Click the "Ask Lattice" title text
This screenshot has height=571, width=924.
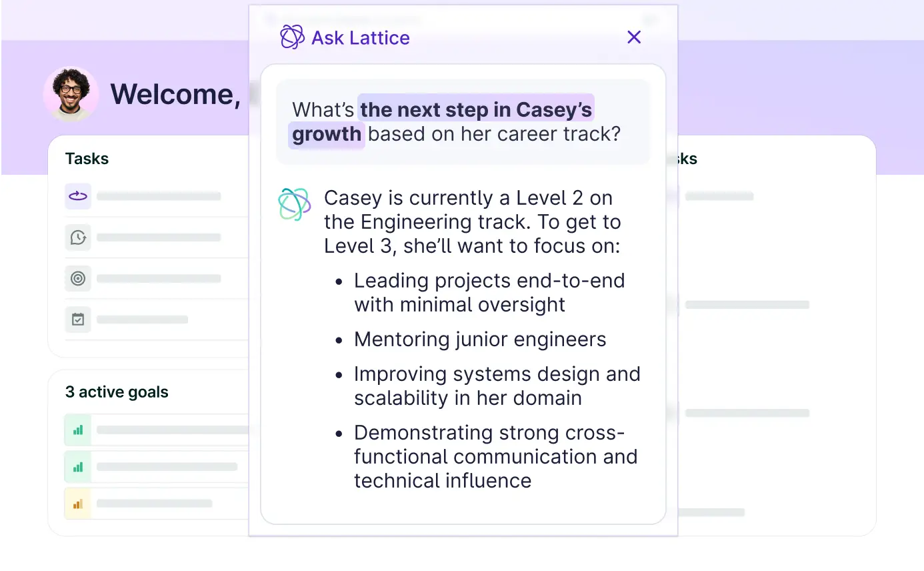coord(361,38)
